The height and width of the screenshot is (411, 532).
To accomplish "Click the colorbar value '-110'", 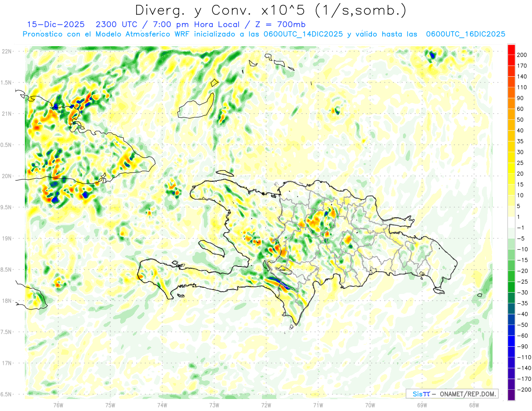I will [524, 357].
